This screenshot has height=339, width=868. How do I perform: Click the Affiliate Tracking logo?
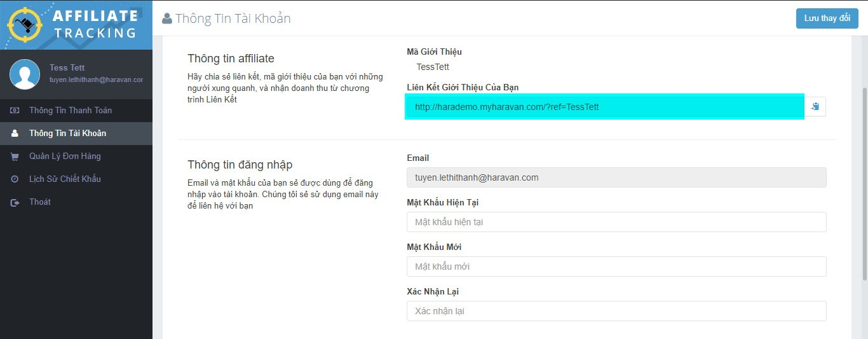tap(75, 25)
